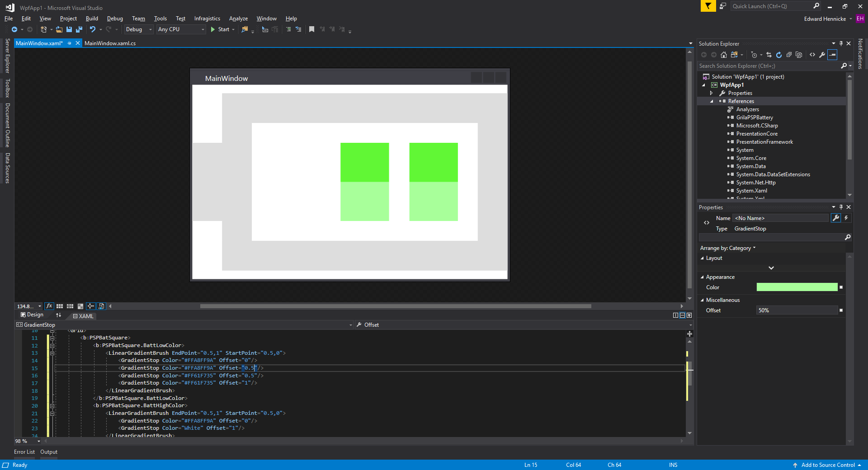The width and height of the screenshot is (868, 470).
Task: Open the Server Explorer side panel
Action: point(8,56)
